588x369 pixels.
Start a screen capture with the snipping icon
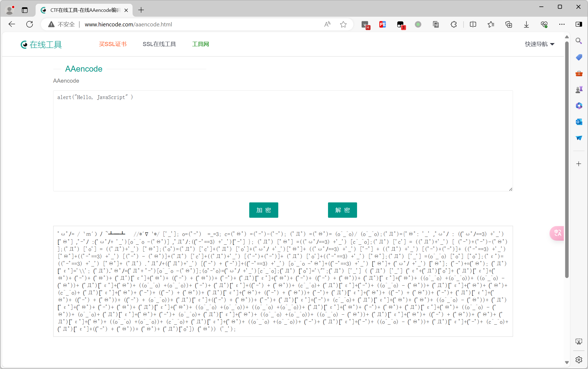pyautogui.click(x=579, y=341)
